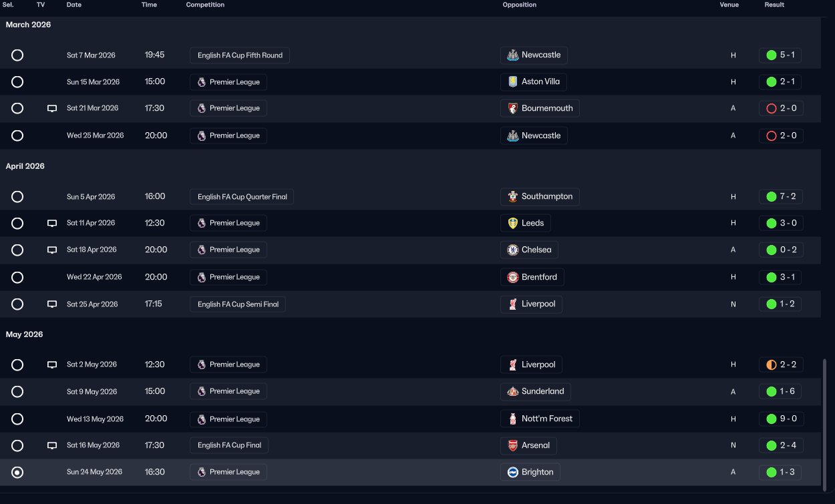Click the Newcastle club badge in the FA Cup Fifth Round row
The width and height of the screenshot is (835, 504).
[512, 55]
